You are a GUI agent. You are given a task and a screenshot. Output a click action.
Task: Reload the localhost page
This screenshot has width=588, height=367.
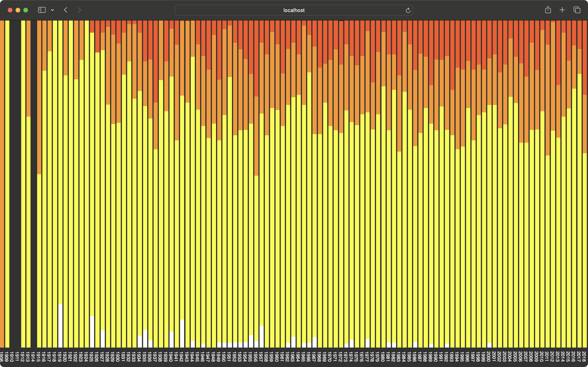(408, 10)
